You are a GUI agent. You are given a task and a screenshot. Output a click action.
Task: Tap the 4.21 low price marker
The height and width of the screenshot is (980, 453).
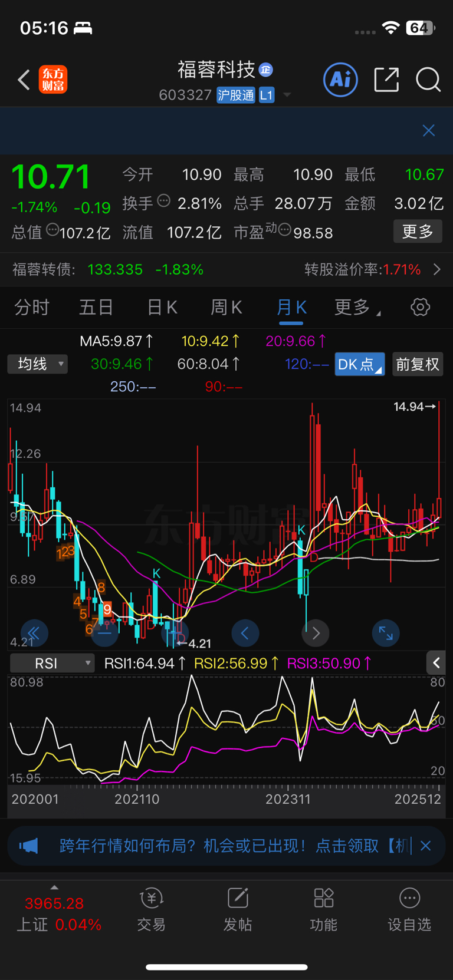coord(194,644)
